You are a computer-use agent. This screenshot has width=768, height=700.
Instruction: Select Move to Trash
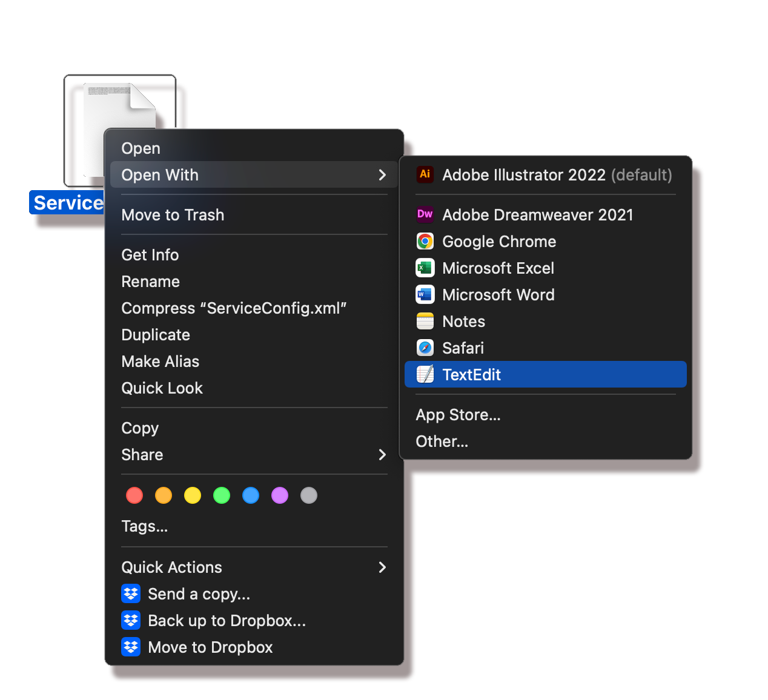tap(254, 215)
